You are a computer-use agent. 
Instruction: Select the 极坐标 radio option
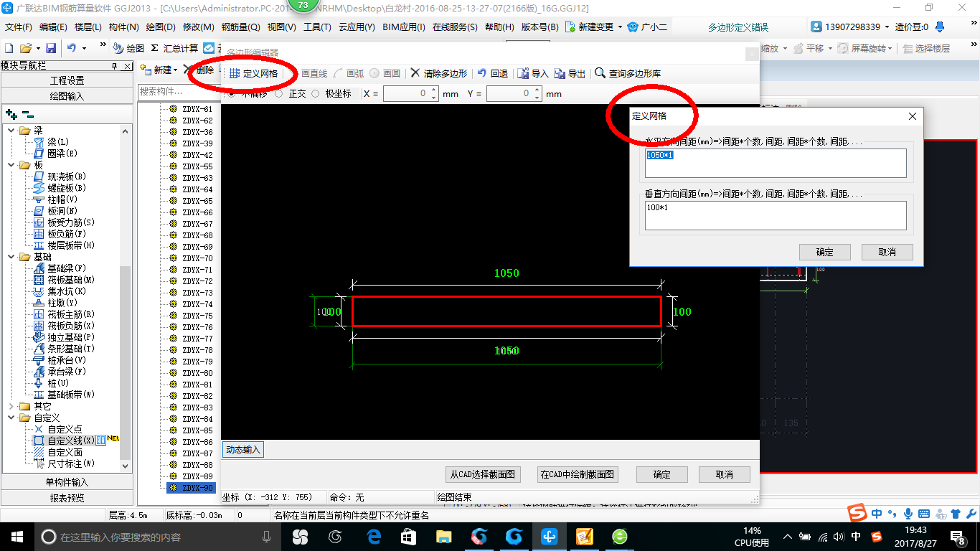[315, 94]
